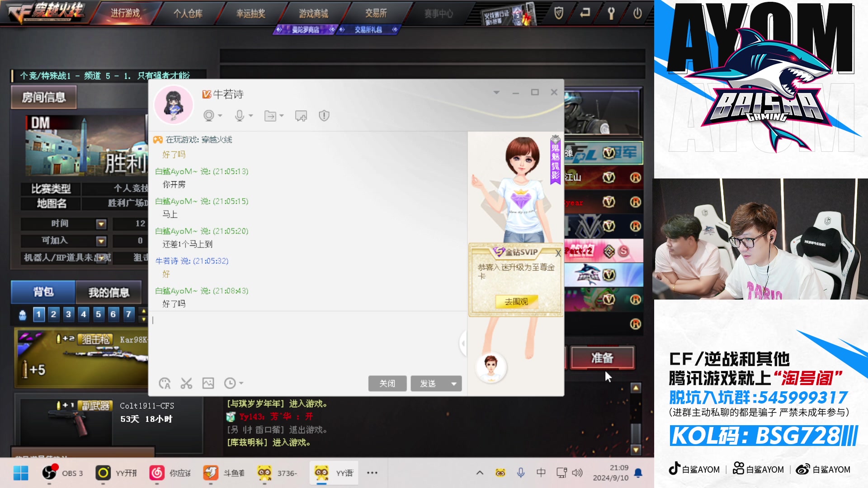The height and width of the screenshot is (488, 868).
Task: Open the 火线通行证 season pass banner
Action: (x=509, y=14)
